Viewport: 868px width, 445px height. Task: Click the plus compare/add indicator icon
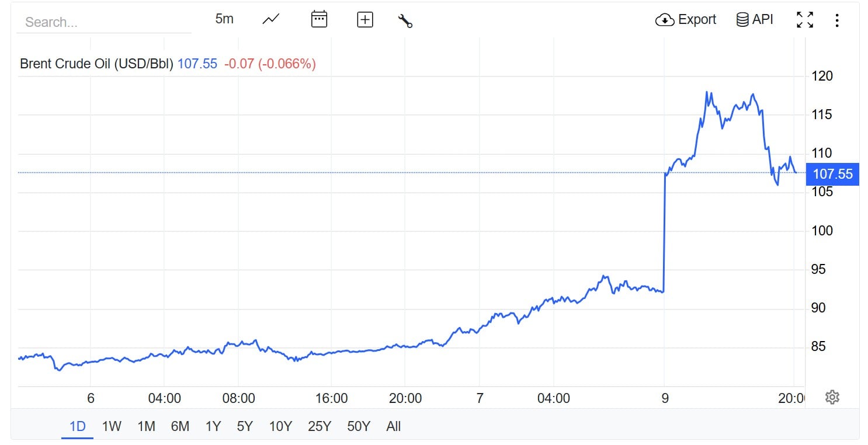click(365, 20)
